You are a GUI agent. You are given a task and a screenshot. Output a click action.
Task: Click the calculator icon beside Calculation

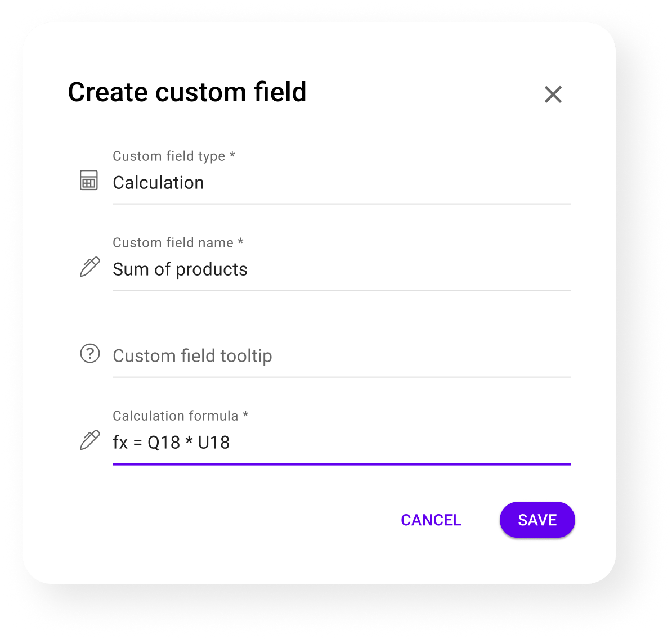pyautogui.click(x=89, y=181)
